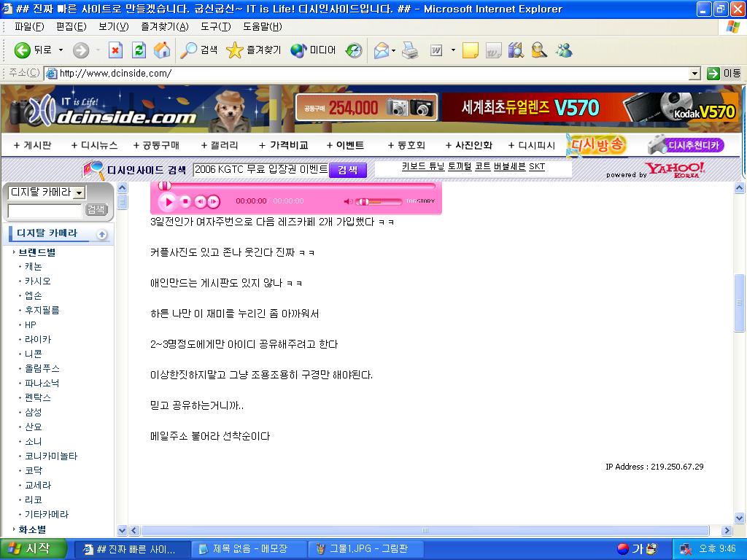Click the Mail envelope icon
747x560 pixels.
[x=382, y=50]
